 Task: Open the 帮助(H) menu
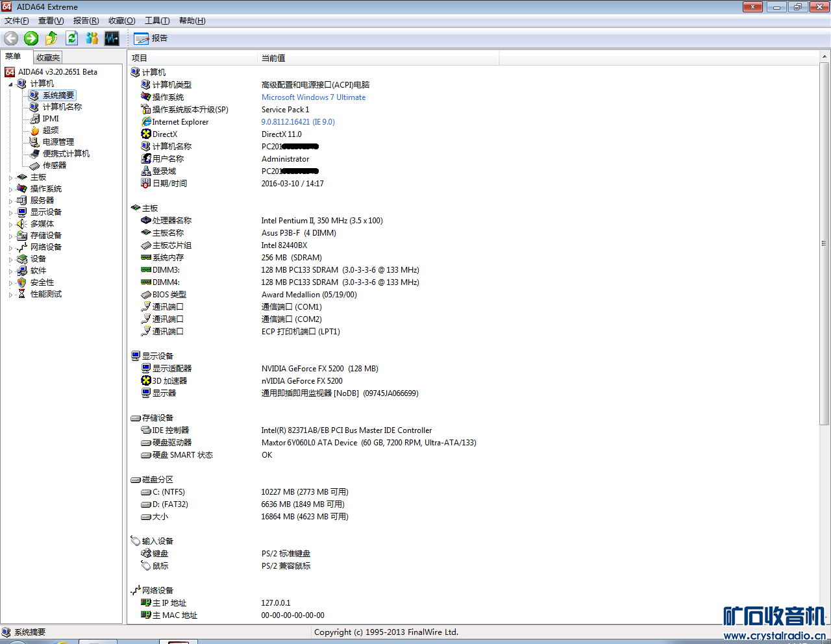pos(192,21)
